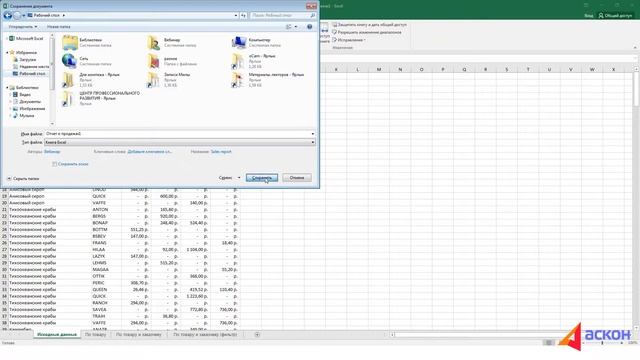Select the разное folder icon
640x360 pixels.
pyautogui.click(x=154, y=61)
